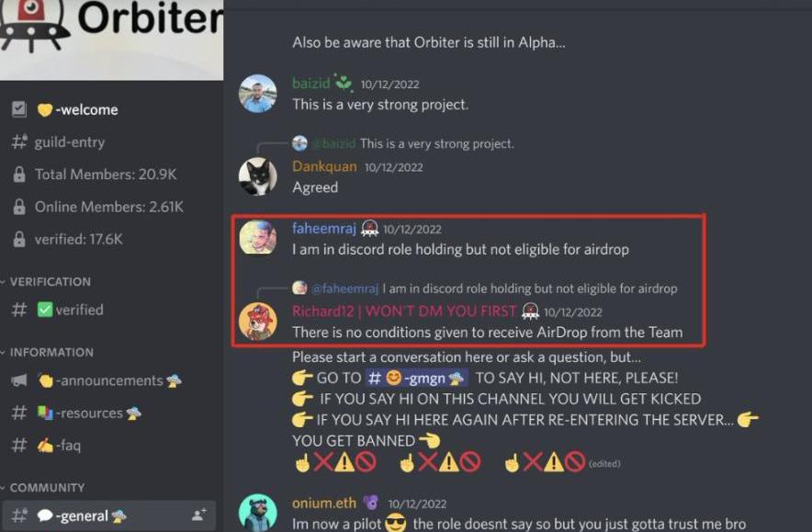Screen dimensions: 812x532
Task: Open faheemraj's avatar picture
Action: (x=257, y=237)
